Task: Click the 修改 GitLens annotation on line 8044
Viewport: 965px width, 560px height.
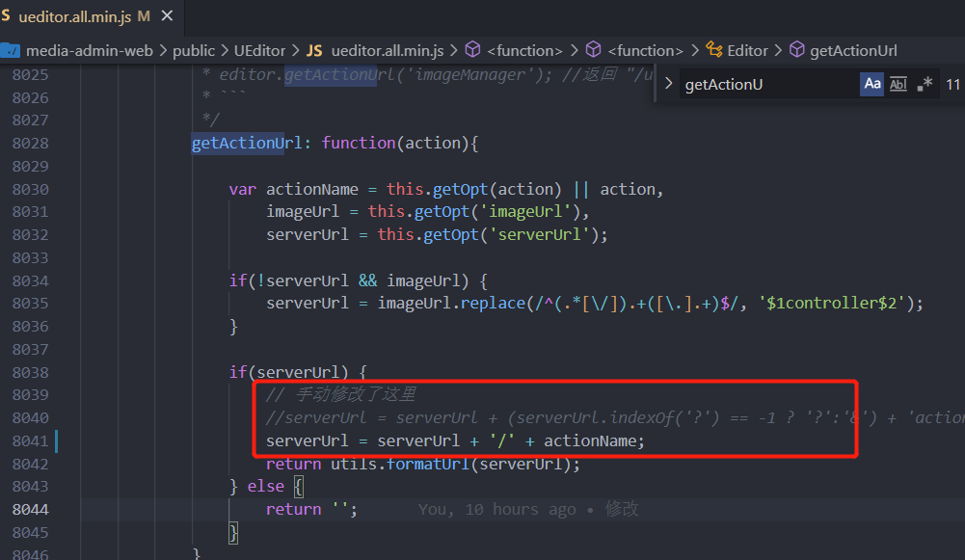Action: tap(622, 508)
